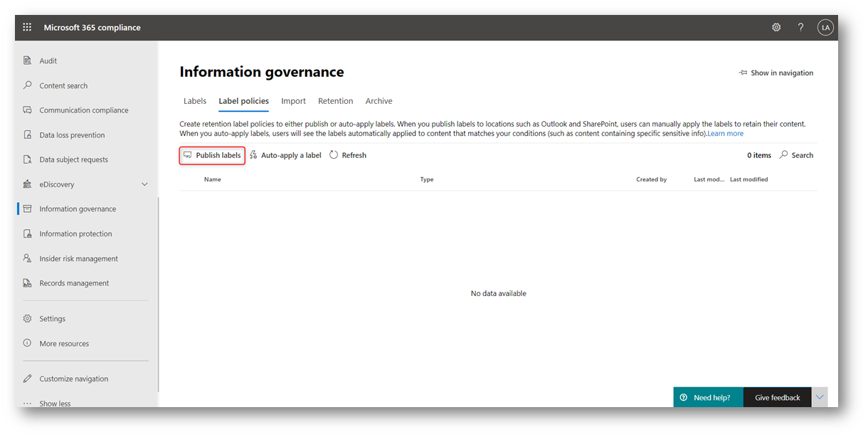
Task: Open Data subject requests
Action: point(74,159)
